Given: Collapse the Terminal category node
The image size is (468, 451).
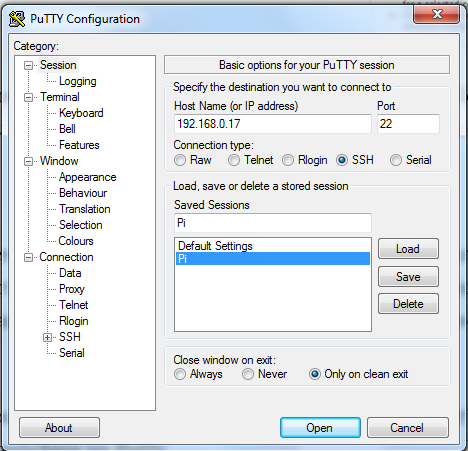Looking at the screenshot, I should pyautogui.click(x=29, y=98).
